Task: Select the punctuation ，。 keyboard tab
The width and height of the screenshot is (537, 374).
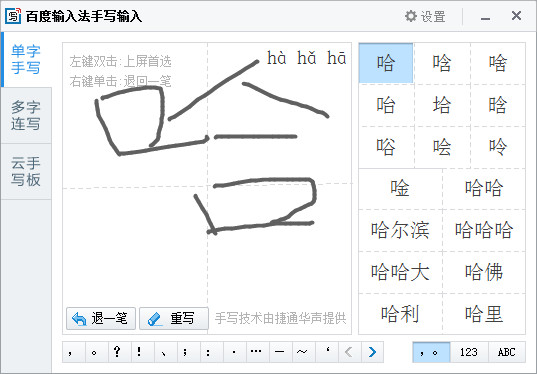Action: (x=431, y=352)
